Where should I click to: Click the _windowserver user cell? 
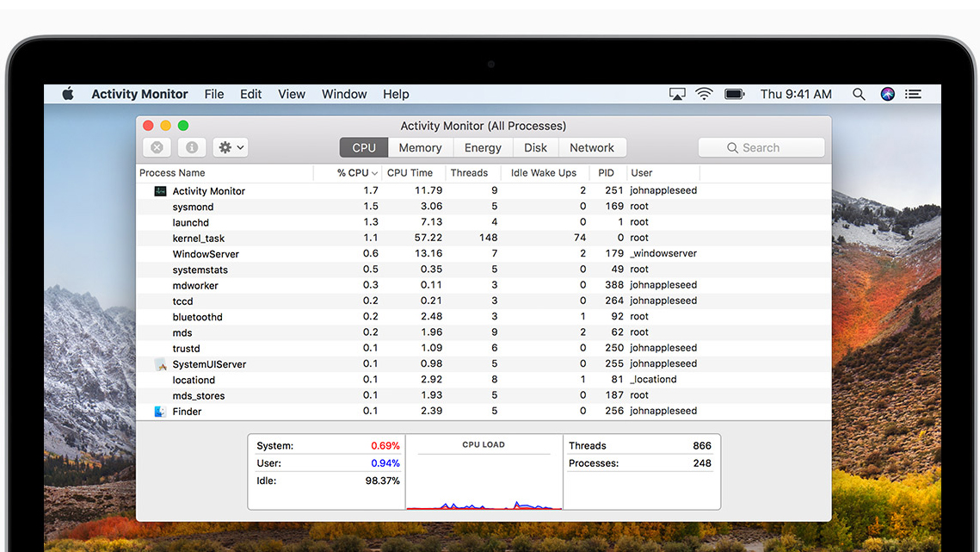(663, 253)
